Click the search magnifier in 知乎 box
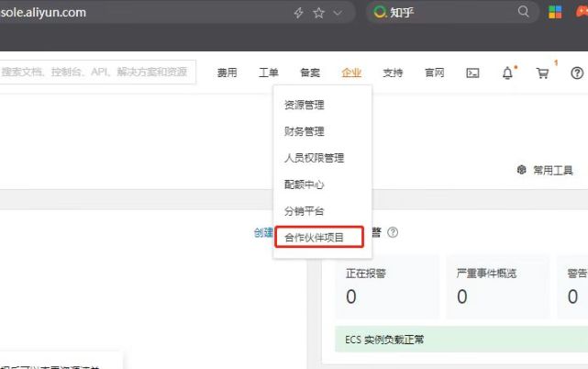Image resolution: width=588 pixels, height=369 pixels. click(523, 12)
